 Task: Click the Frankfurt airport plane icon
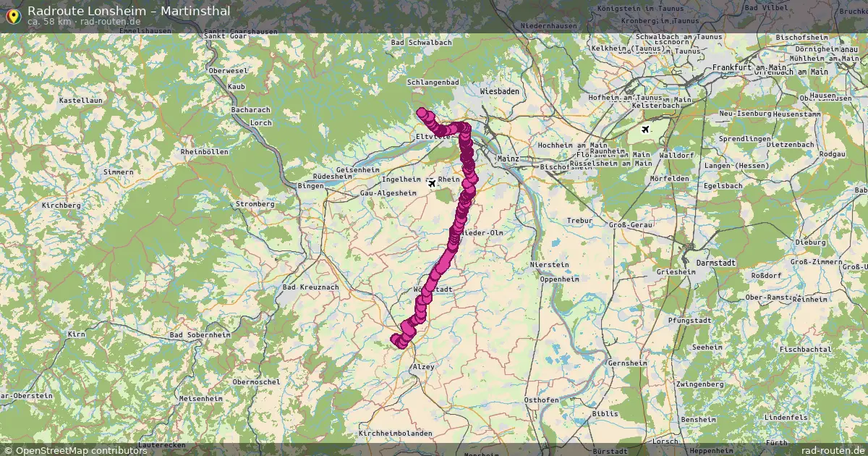coord(645,130)
